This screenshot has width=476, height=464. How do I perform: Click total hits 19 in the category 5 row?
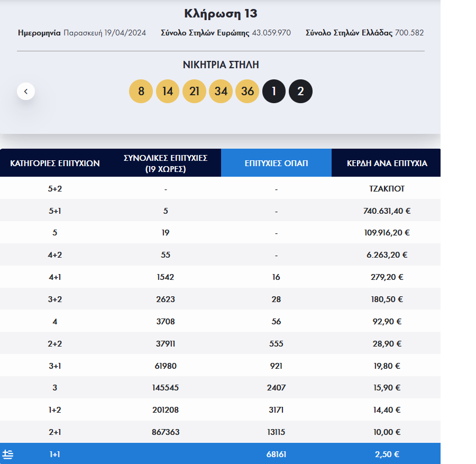tap(166, 233)
